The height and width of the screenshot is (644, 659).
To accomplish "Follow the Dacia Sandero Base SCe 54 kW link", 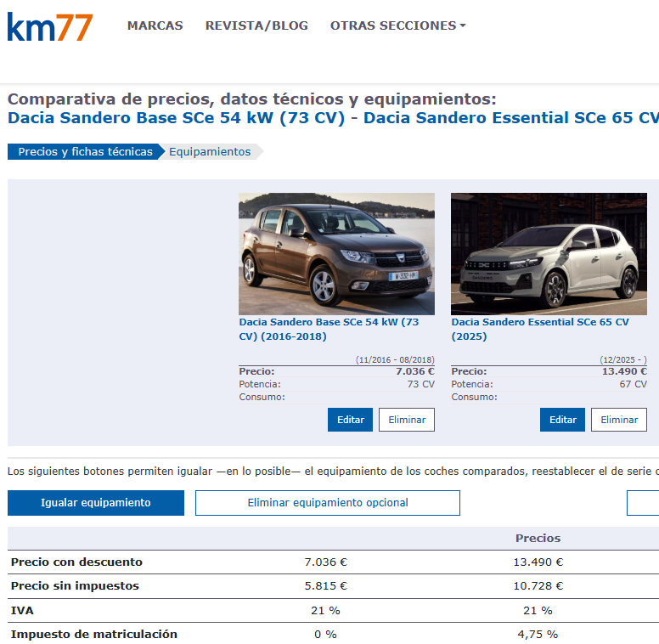I will click(329, 329).
